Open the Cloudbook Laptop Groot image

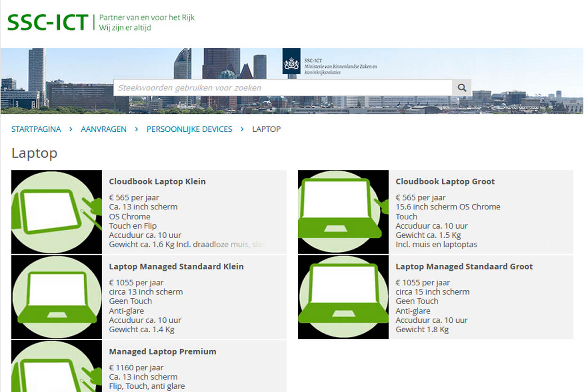click(343, 212)
